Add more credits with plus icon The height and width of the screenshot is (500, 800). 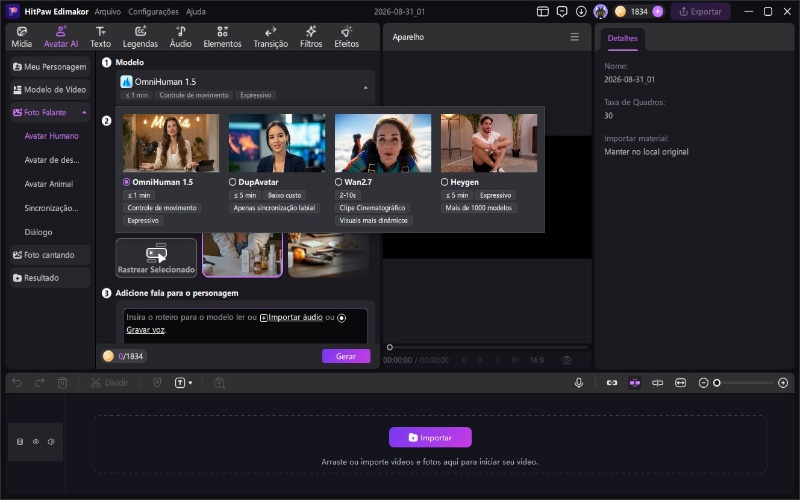pos(658,11)
